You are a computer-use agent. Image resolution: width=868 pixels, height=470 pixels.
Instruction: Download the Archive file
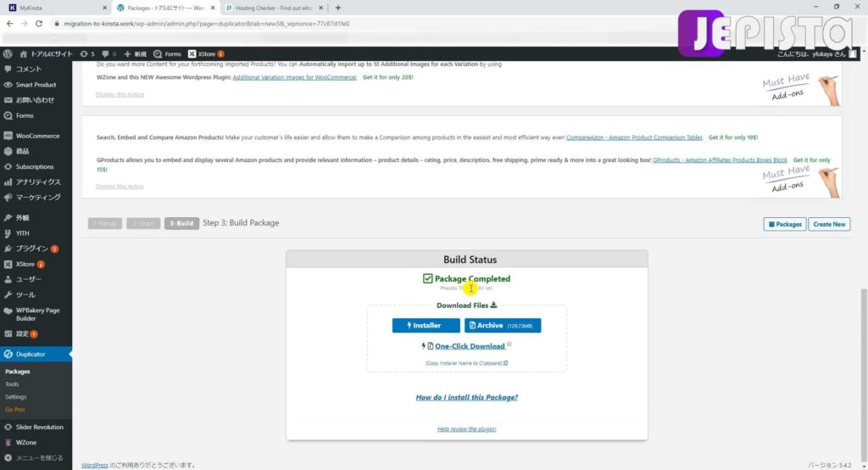[503, 325]
